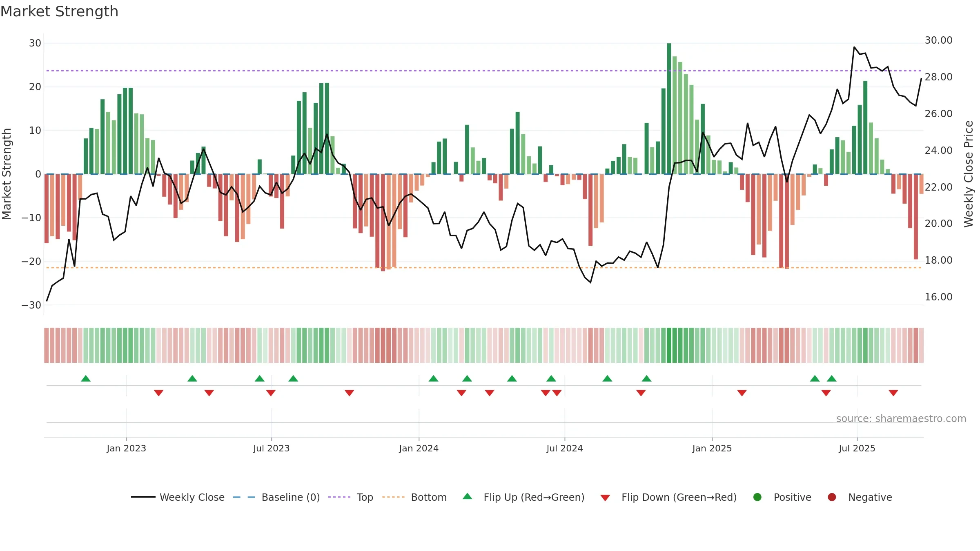Click the 24.00 price tick on right axis
This screenshot has width=980, height=551.
[x=939, y=151]
